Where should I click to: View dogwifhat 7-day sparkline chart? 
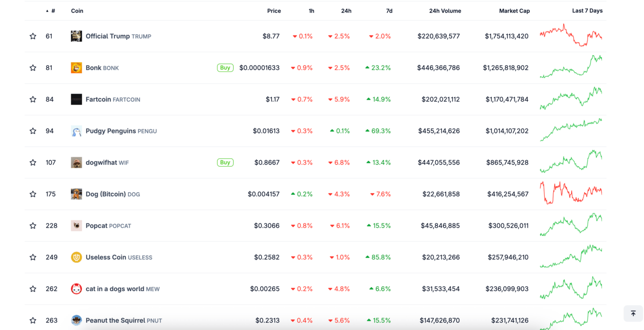[571, 162]
